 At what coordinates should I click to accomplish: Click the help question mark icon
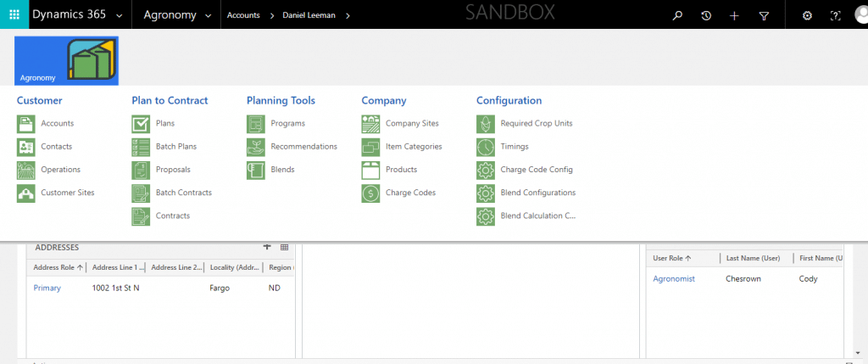835,15
